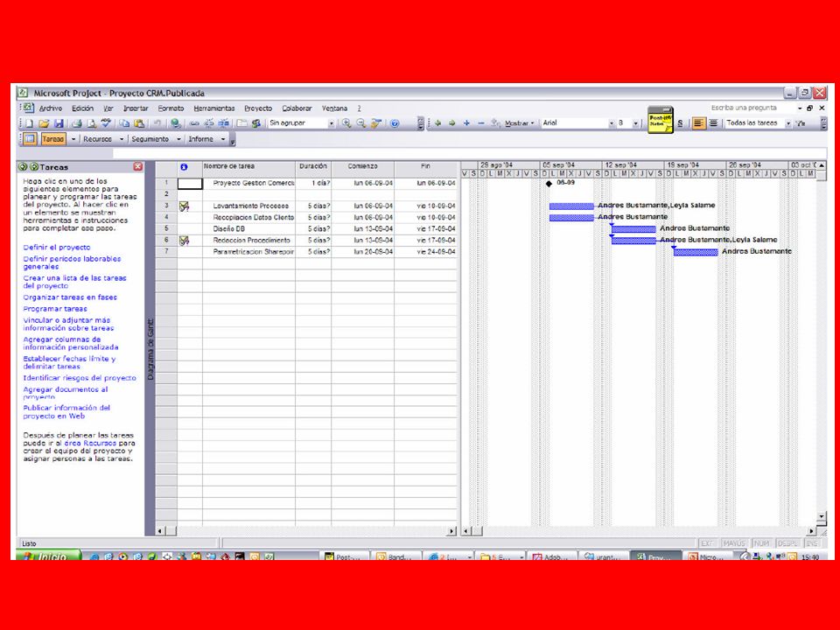This screenshot has width=840, height=630.
Task: Click the Paste clipboard icon
Action: [x=139, y=123]
